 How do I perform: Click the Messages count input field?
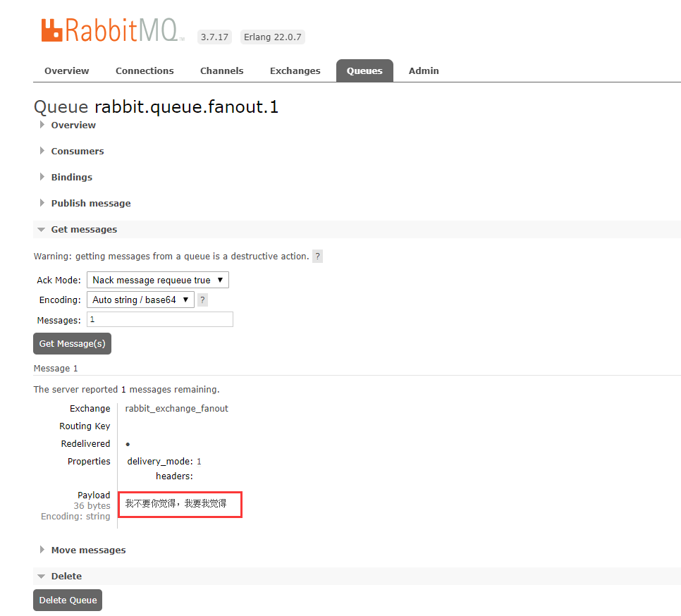click(x=160, y=319)
